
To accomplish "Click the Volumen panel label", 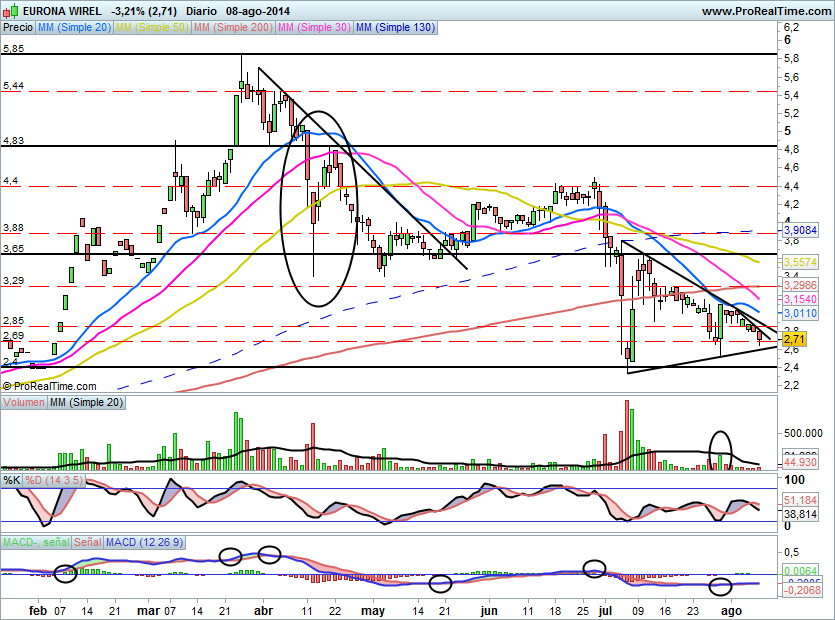I will [23, 402].
